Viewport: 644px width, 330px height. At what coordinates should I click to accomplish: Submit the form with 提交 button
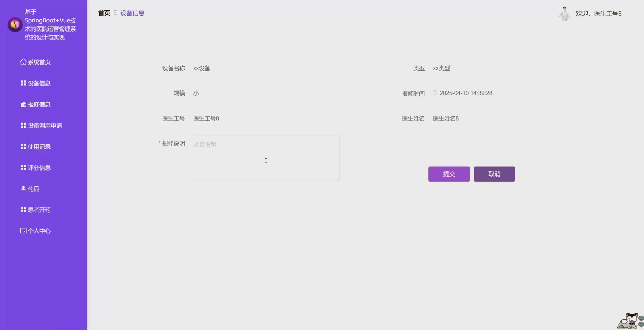[x=449, y=174]
